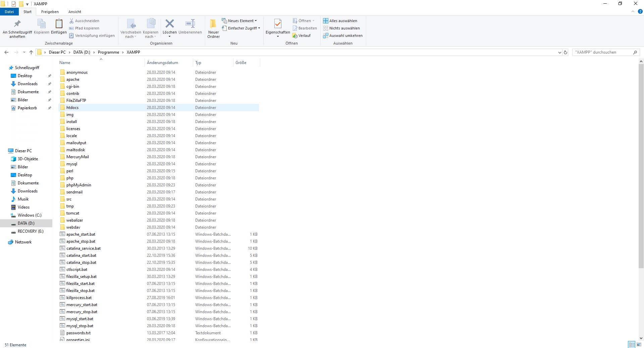Create a Neuer Ordner
This screenshot has height=348, width=644.
pos(213,28)
